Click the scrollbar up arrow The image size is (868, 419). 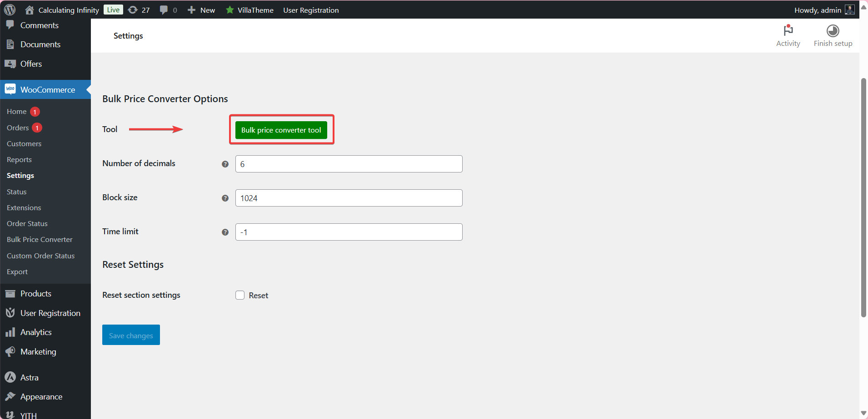tap(863, 7)
